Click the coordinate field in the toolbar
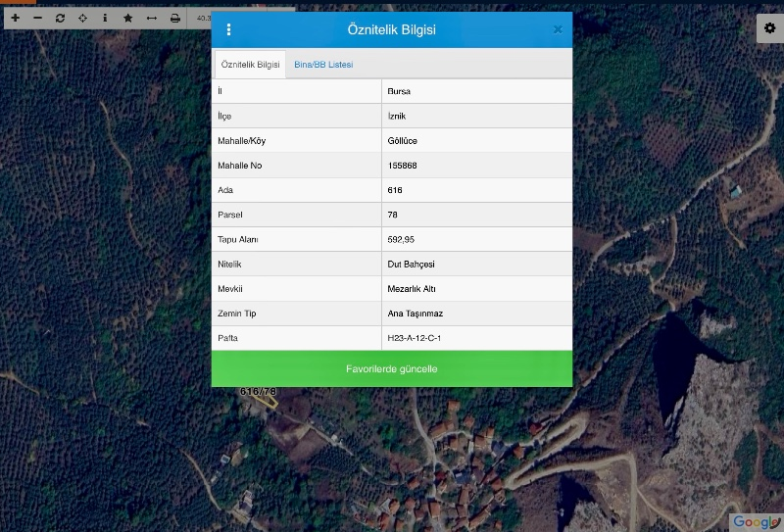 tap(202, 18)
